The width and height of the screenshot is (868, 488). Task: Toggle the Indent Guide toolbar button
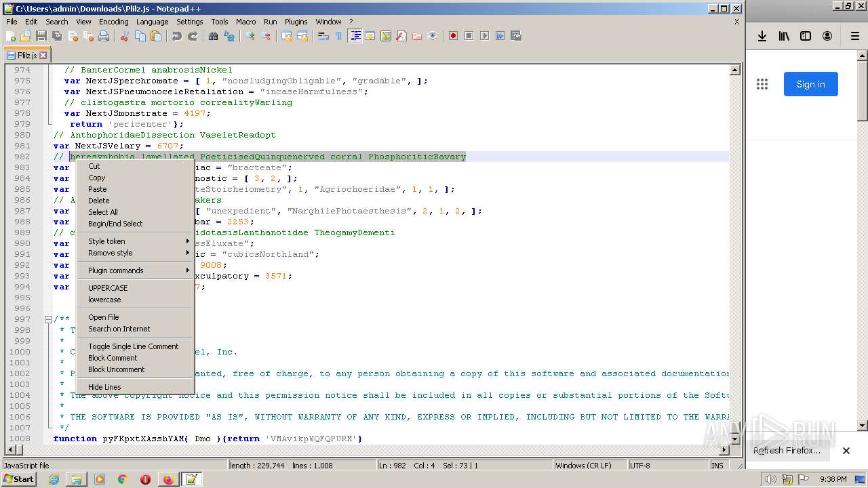(355, 36)
